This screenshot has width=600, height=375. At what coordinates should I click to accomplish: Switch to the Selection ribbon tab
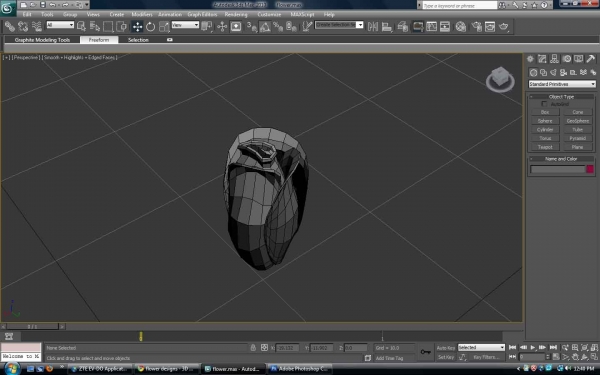point(138,40)
